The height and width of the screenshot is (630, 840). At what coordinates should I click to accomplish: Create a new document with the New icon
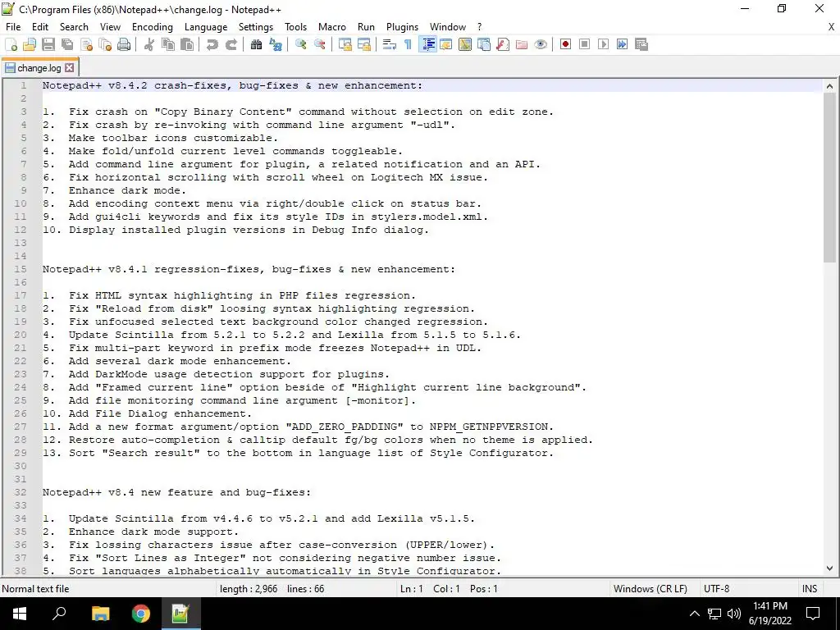tap(11, 44)
